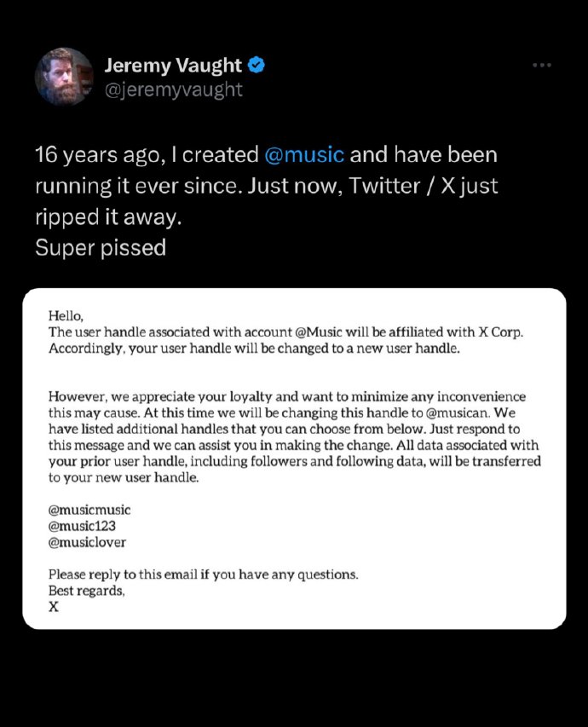This screenshot has width=588, height=727.
Task: Click the 'Best regards,' closing line
Action: tap(87, 591)
